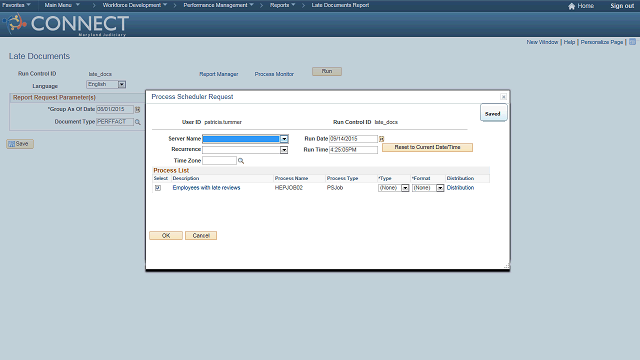
Task: Toggle Select checkbox for Employees with late reviews
Action: [x=158, y=188]
